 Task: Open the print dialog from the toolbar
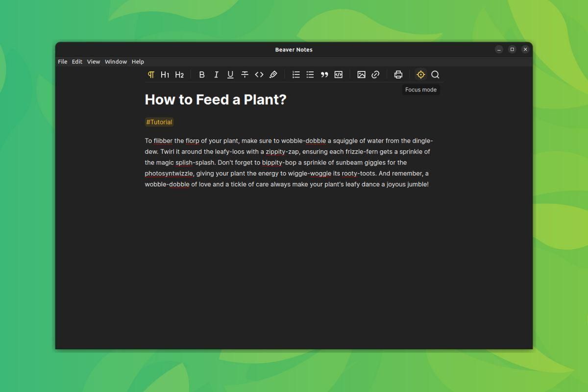(x=397, y=74)
